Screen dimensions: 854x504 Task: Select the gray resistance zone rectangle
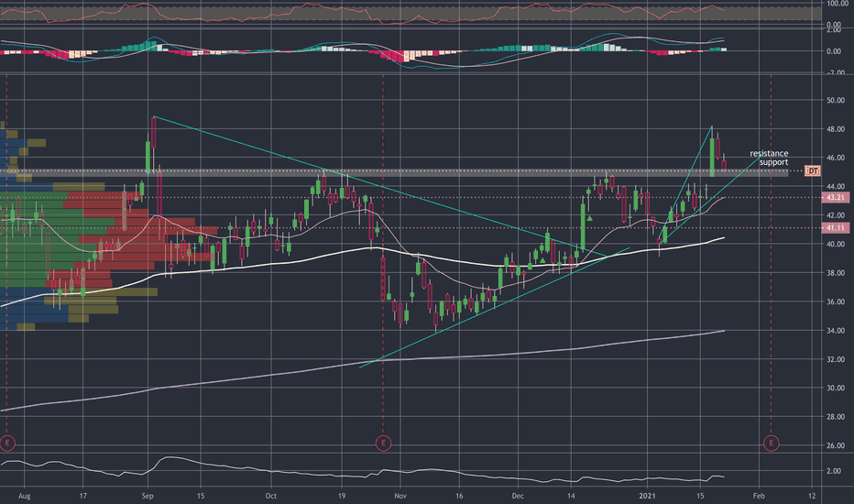click(x=394, y=172)
